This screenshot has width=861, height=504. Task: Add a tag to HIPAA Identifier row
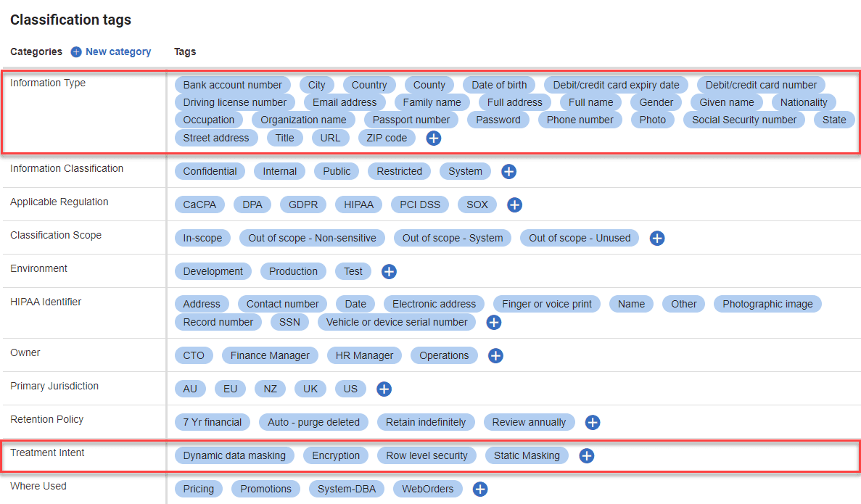pos(494,322)
